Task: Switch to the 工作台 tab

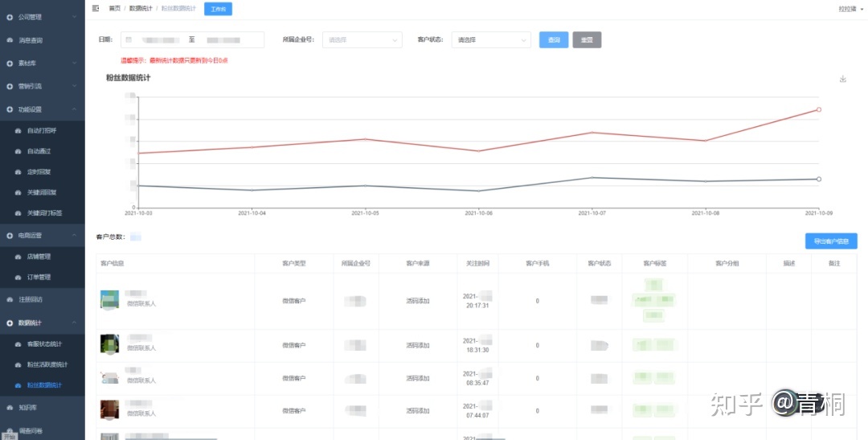Action: tap(218, 9)
